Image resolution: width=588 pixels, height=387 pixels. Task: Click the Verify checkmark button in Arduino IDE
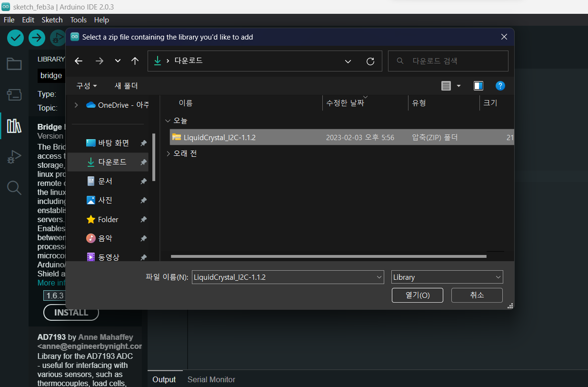16,38
